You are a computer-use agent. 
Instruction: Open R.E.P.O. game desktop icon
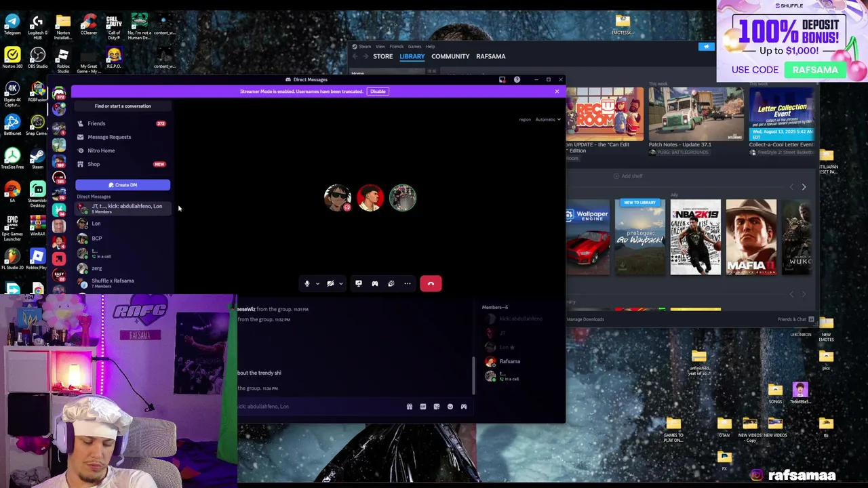click(x=114, y=58)
